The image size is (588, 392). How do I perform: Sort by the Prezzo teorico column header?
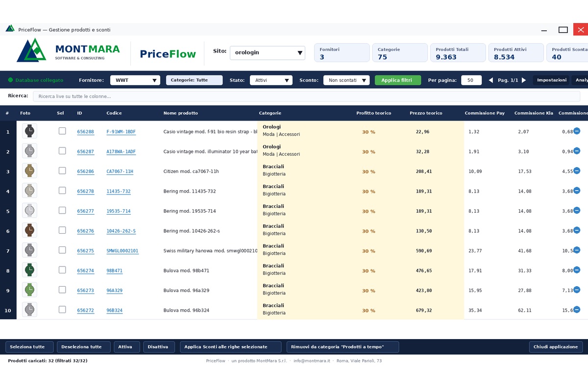[x=426, y=113]
